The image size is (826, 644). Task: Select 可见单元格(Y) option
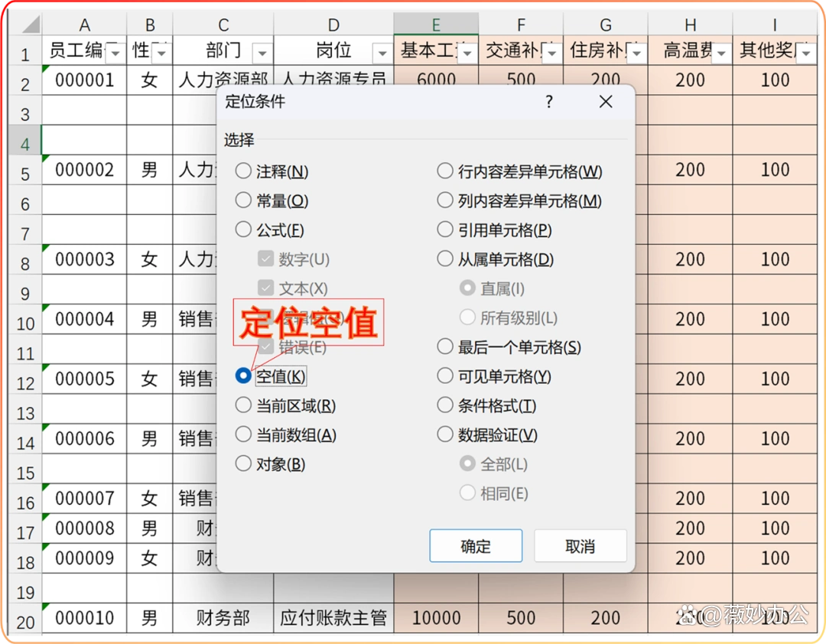click(x=445, y=376)
